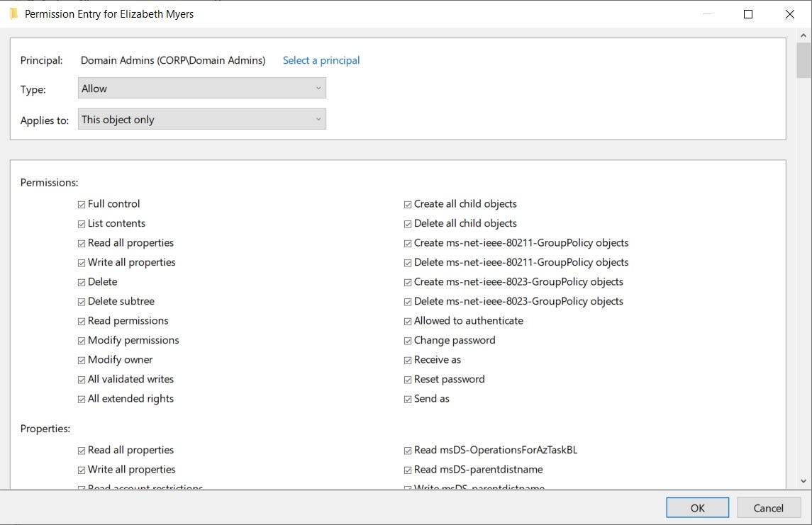Screen dimensions: 812x525
Task: Click the OK button
Action: click(698, 508)
